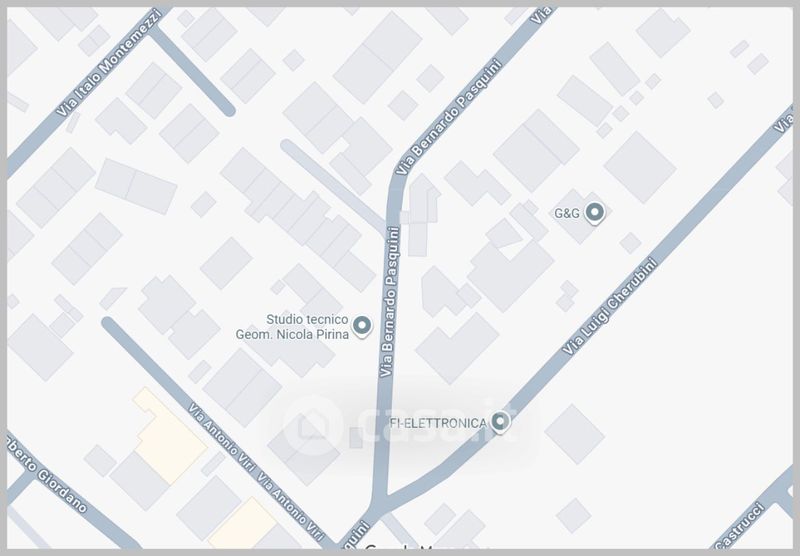800x556 pixels.
Task: Click the Studio tecnico Nicola Pirina pin
Action: click(x=362, y=326)
